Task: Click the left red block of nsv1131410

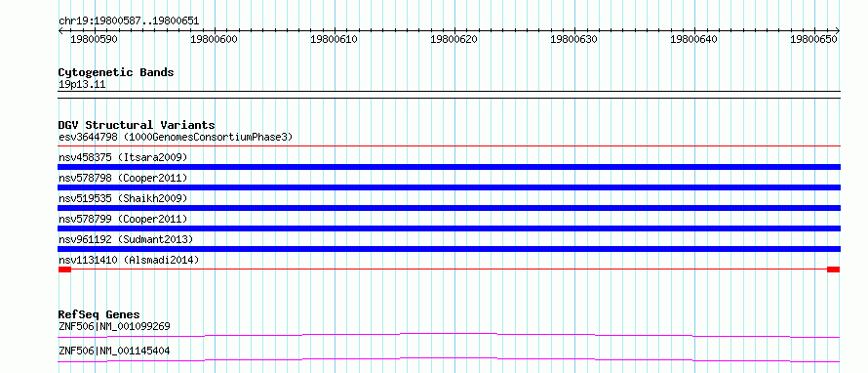Action: pyautogui.click(x=64, y=269)
